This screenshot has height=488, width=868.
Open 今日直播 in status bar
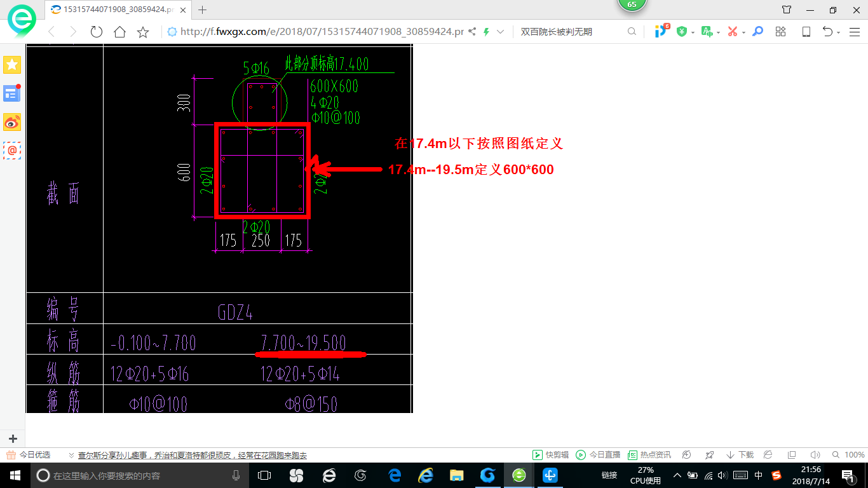[598, 455]
